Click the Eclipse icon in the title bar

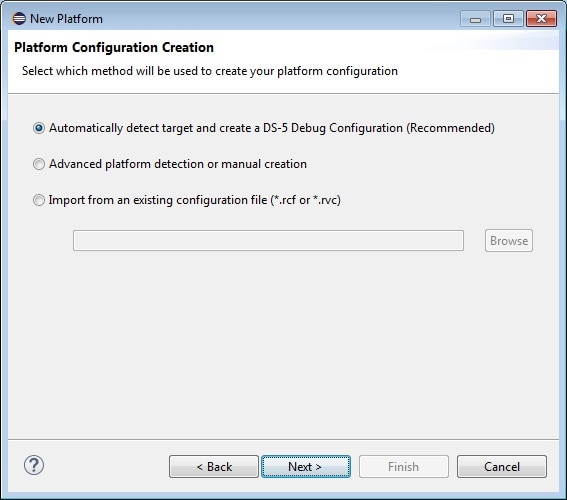(19, 18)
